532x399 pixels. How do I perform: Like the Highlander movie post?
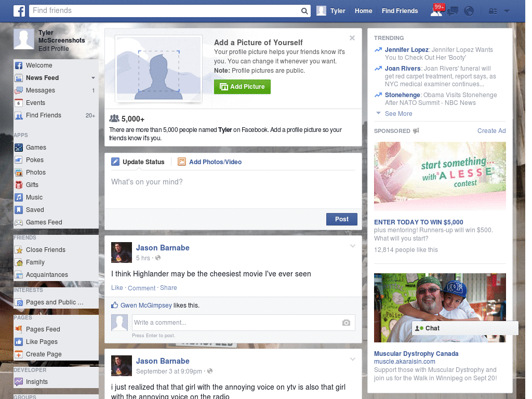[117, 288]
